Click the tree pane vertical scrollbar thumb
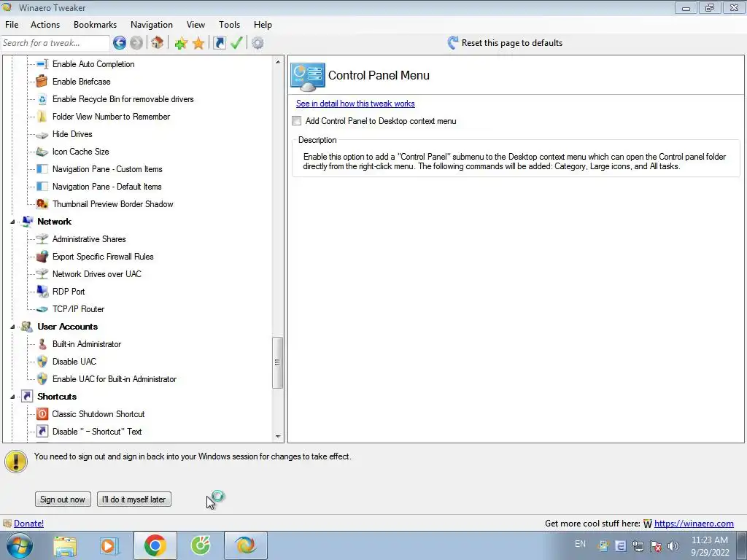The width and height of the screenshot is (747, 560). [x=277, y=362]
